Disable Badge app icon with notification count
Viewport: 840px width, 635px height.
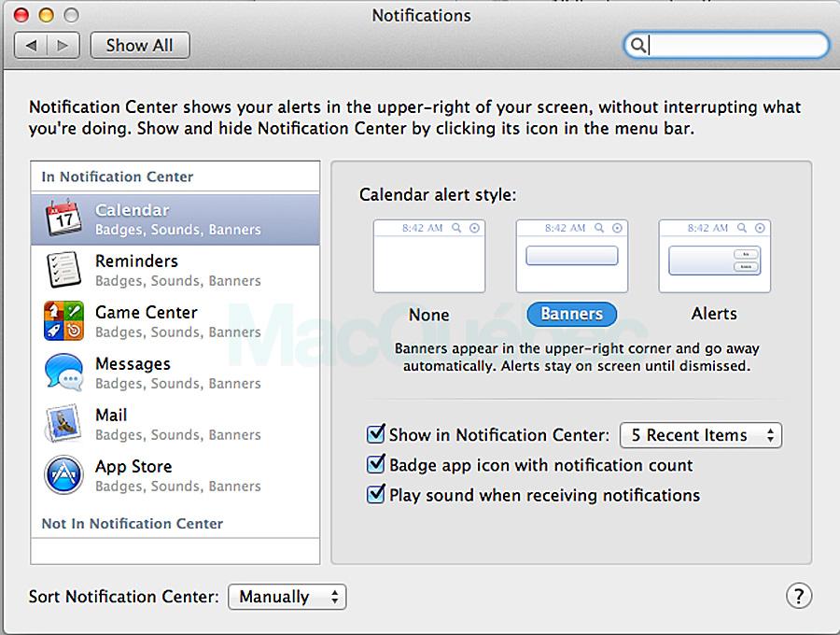376,464
